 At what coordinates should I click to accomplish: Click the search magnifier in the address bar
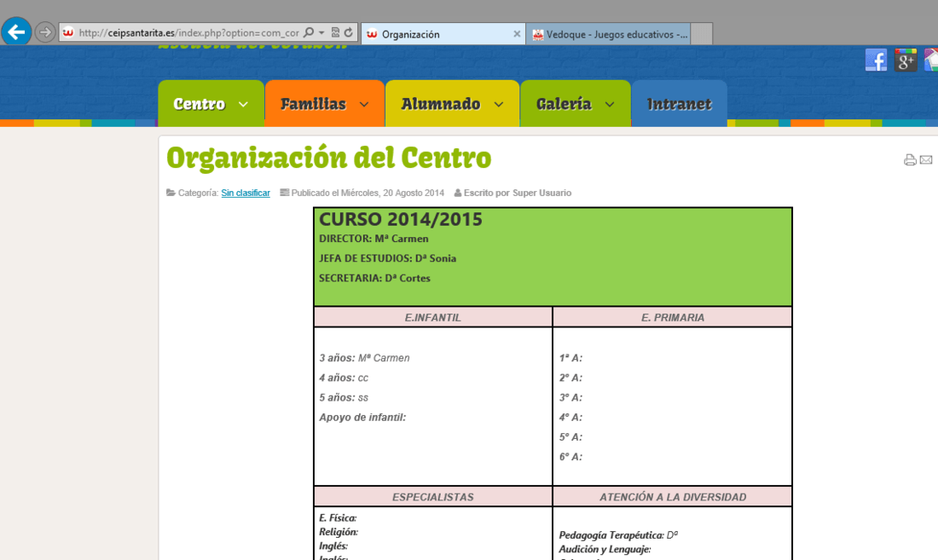pyautogui.click(x=309, y=32)
